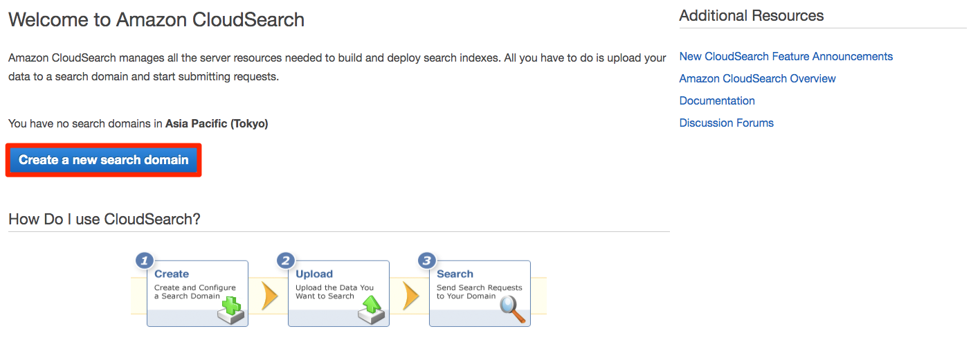This screenshot has width=980, height=347.
Task: Go to the Documentation link
Action: coord(717,100)
